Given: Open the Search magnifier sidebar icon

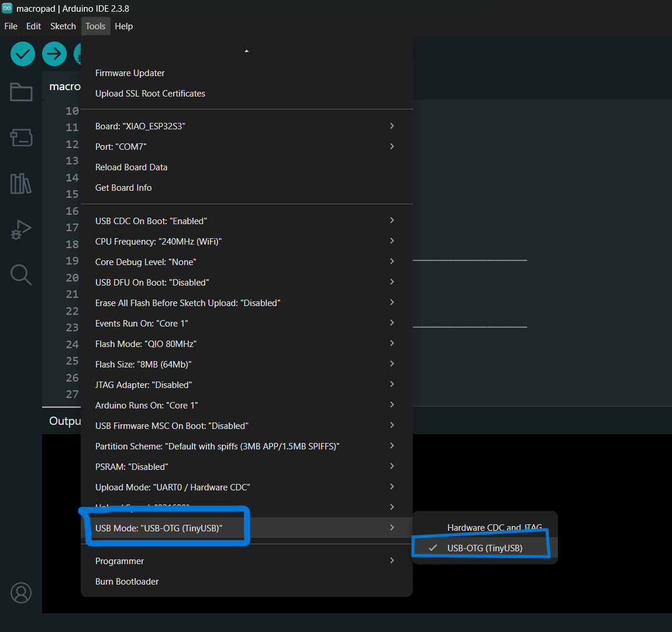Looking at the screenshot, I should coord(21,275).
